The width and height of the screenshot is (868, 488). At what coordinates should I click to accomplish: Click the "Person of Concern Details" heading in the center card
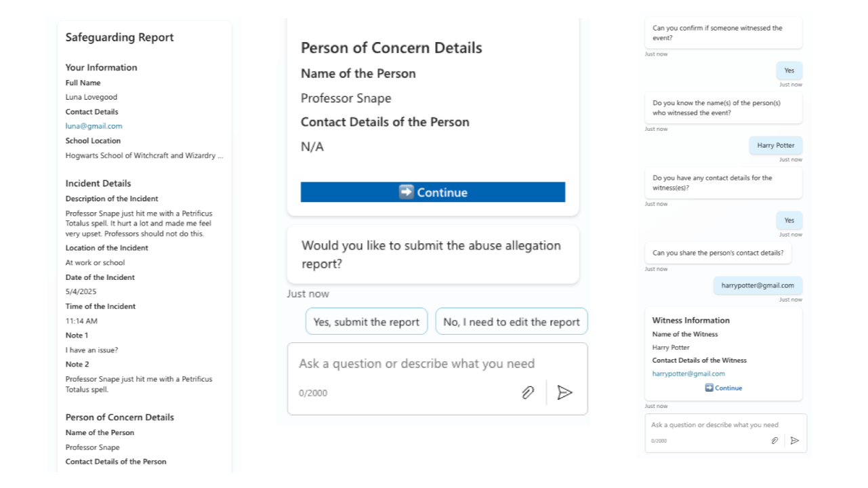391,48
